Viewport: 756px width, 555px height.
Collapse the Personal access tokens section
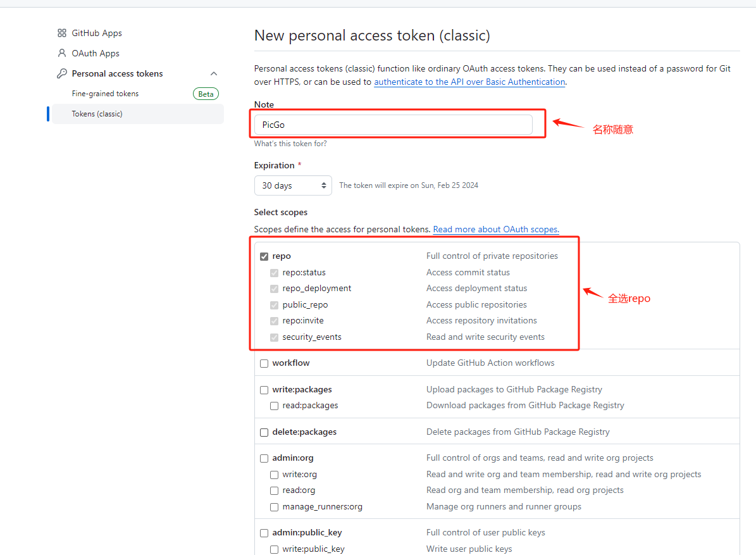tap(214, 73)
